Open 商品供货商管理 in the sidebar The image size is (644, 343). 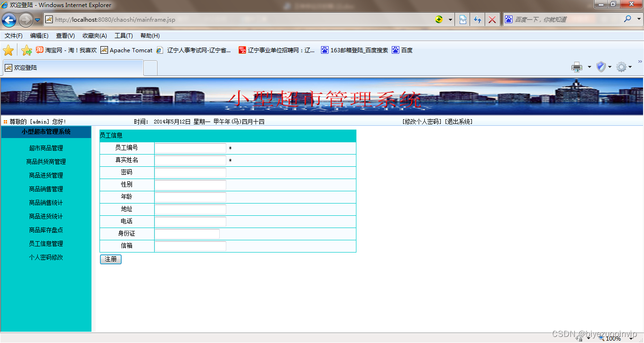46,162
